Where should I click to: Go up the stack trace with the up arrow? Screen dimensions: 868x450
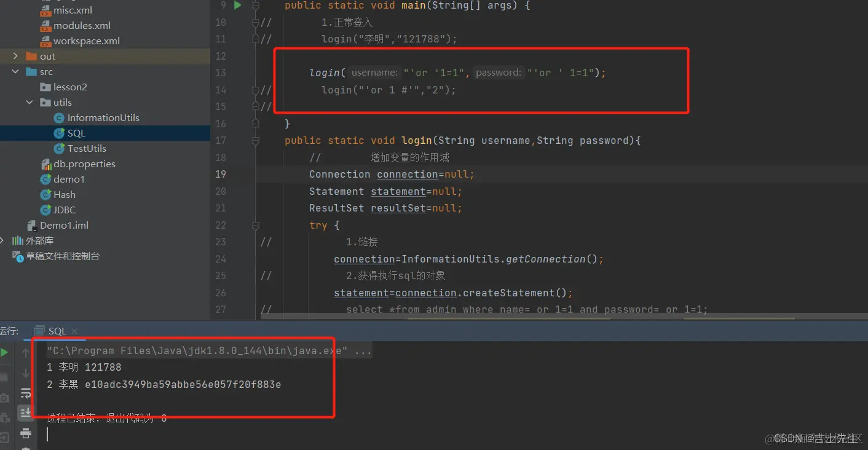coord(25,353)
